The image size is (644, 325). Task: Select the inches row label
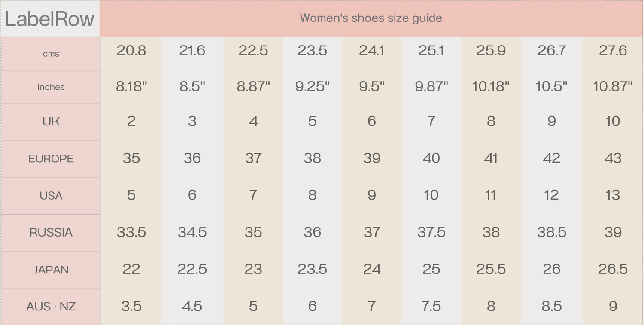click(51, 87)
